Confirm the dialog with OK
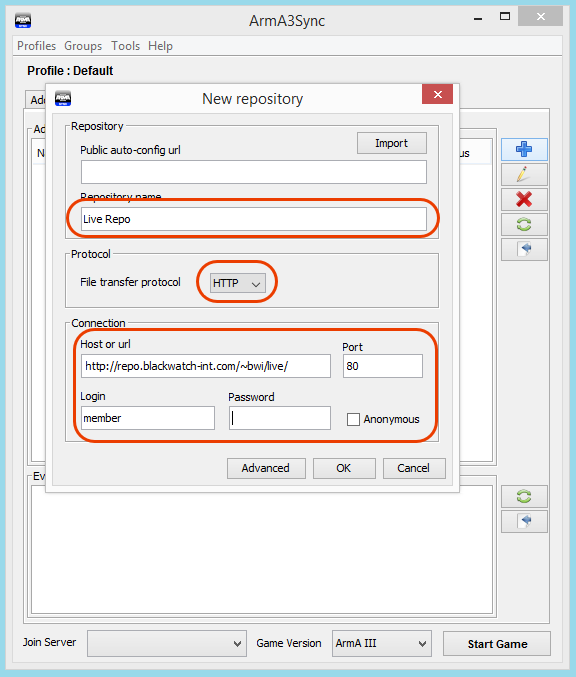Image resolution: width=576 pixels, height=677 pixels. [344, 468]
